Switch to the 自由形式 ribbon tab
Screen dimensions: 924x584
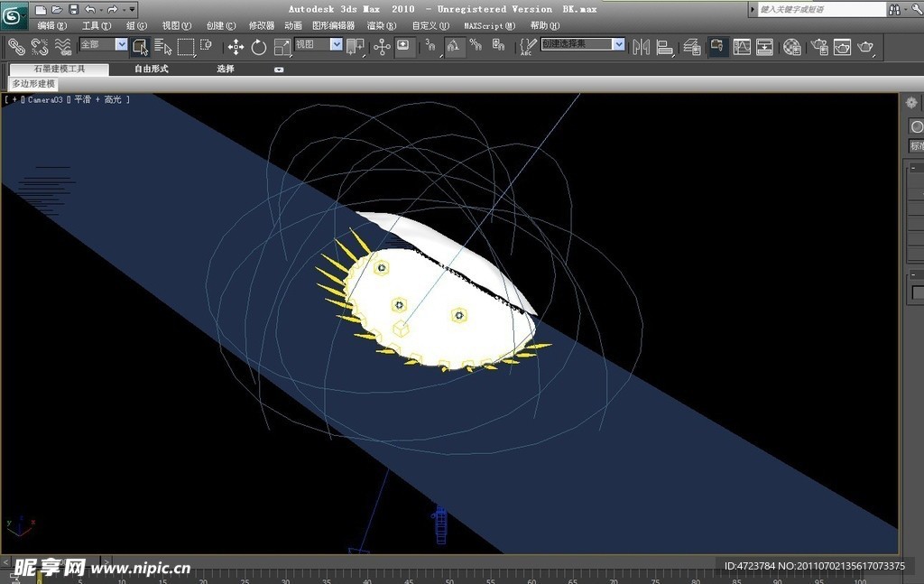click(152, 69)
